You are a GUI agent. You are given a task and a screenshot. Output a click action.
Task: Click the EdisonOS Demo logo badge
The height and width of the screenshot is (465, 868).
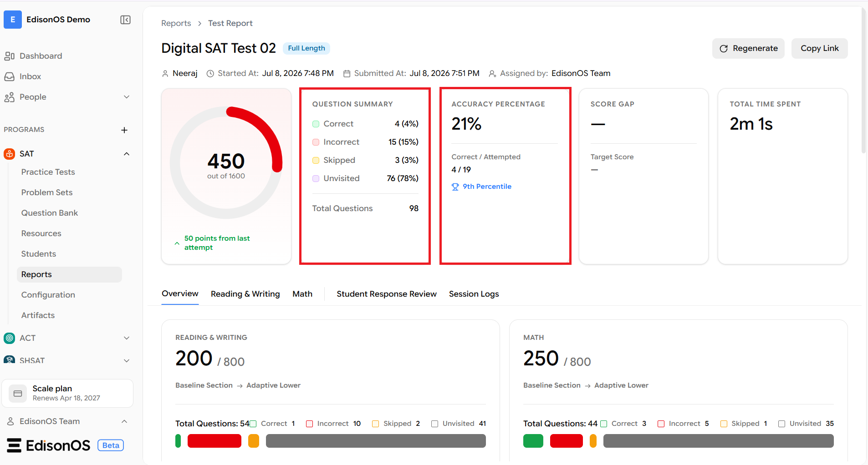click(13, 20)
